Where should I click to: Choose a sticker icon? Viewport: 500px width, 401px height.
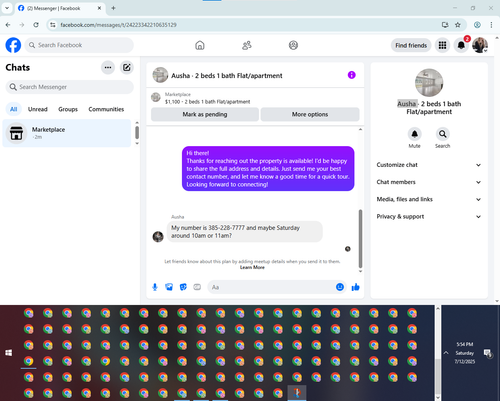183,287
